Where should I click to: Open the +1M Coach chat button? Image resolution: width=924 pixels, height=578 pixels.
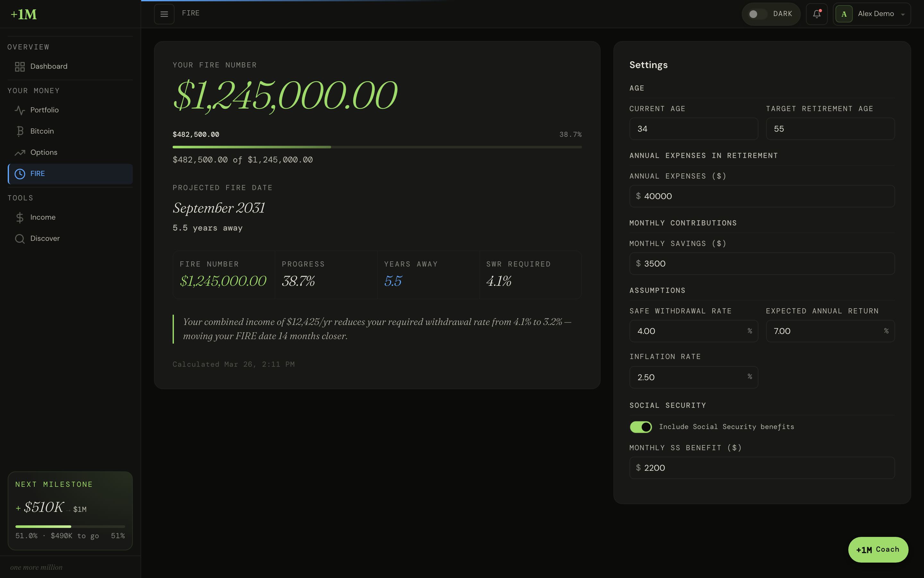tap(878, 549)
